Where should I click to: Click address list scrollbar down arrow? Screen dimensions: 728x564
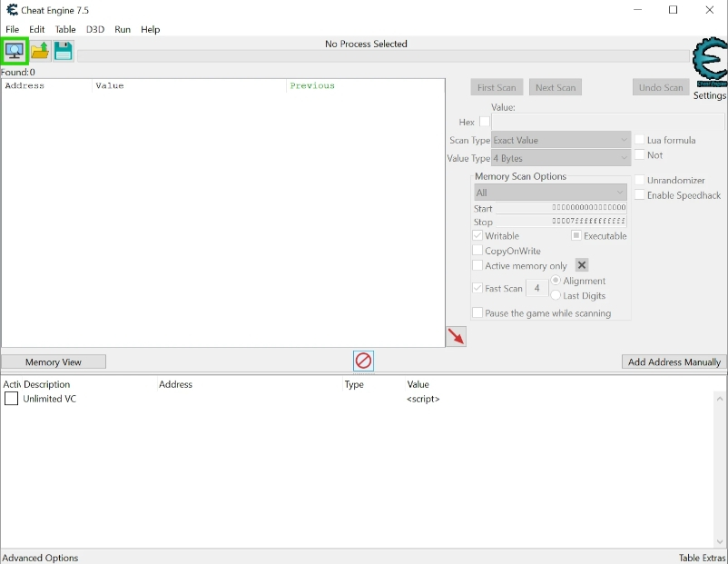pos(720,541)
